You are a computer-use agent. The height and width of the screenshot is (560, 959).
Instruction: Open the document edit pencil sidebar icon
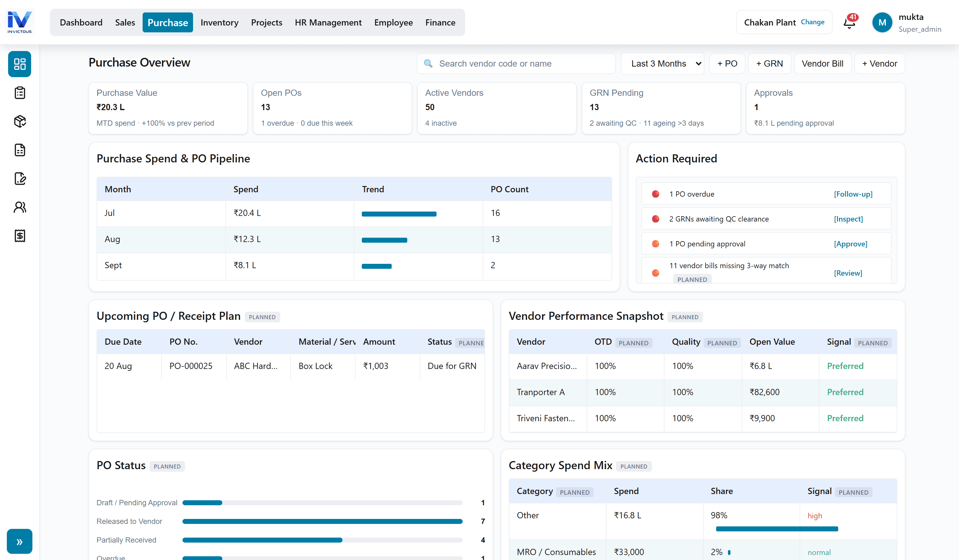20,178
